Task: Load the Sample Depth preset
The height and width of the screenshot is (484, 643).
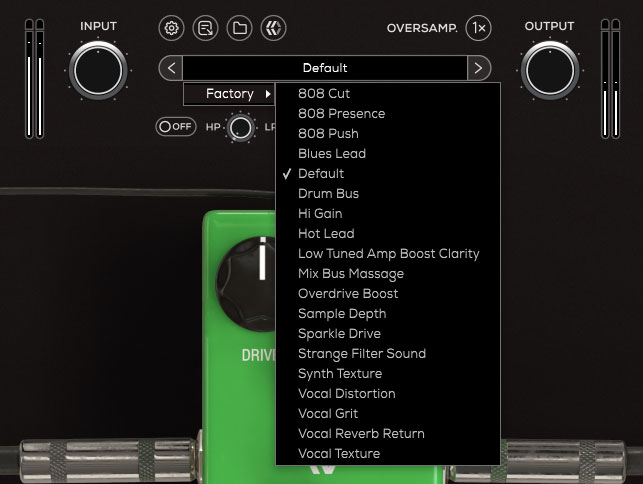Action: tap(388, 314)
